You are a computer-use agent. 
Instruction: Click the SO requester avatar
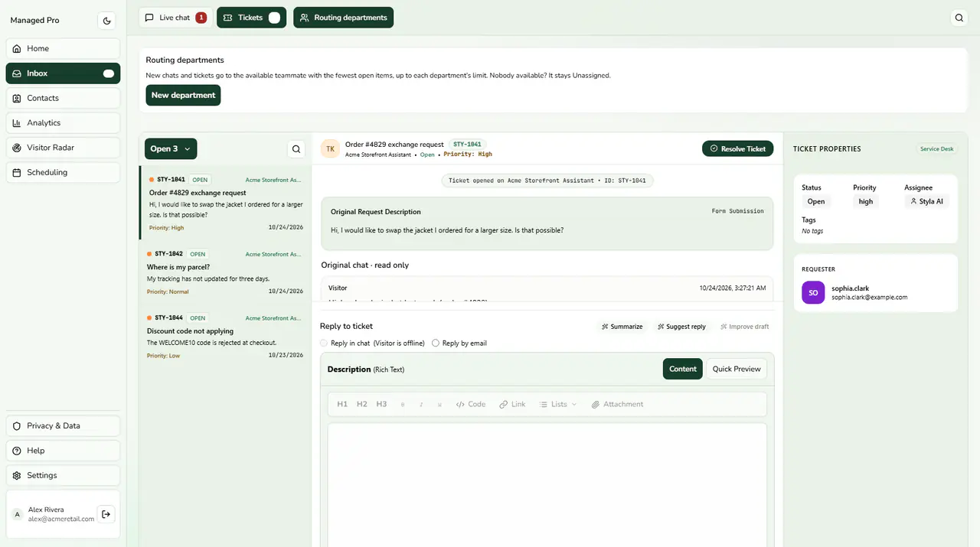tap(813, 292)
